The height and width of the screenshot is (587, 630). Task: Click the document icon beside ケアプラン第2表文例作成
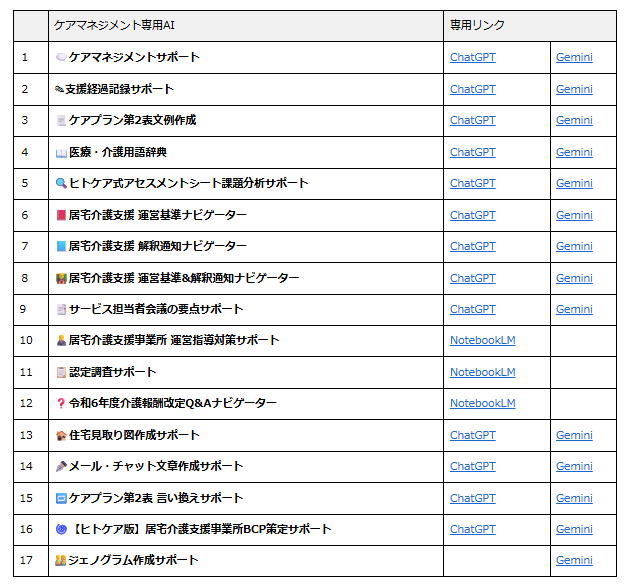[x=61, y=121]
